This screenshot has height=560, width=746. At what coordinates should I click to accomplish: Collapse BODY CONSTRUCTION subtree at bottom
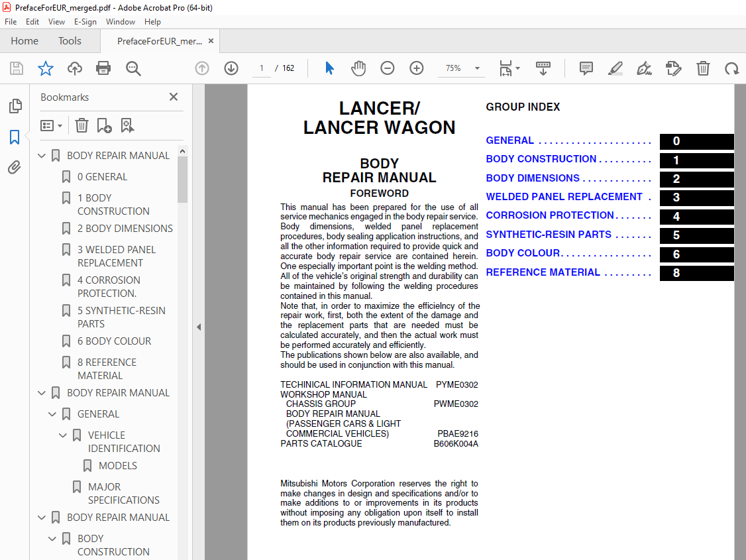click(x=52, y=539)
